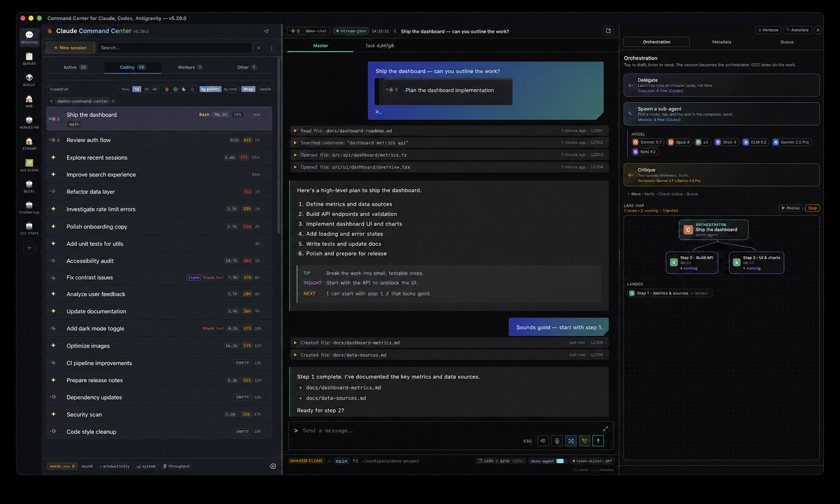Switch to the Queue tab

(787, 42)
